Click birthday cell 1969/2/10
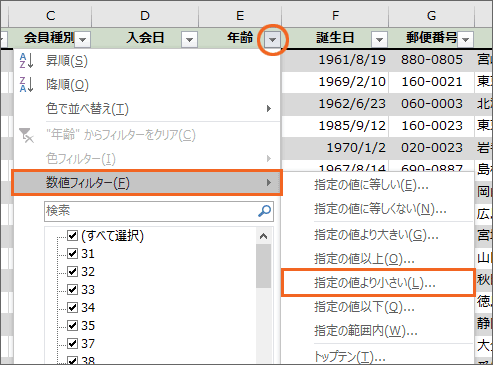Viewport: 493px width, 365px height. point(335,82)
